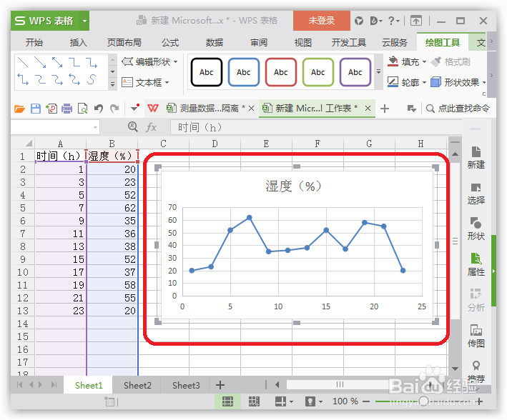
Task: Open the 编辑形状 dropdown
Action: coord(149,61)
